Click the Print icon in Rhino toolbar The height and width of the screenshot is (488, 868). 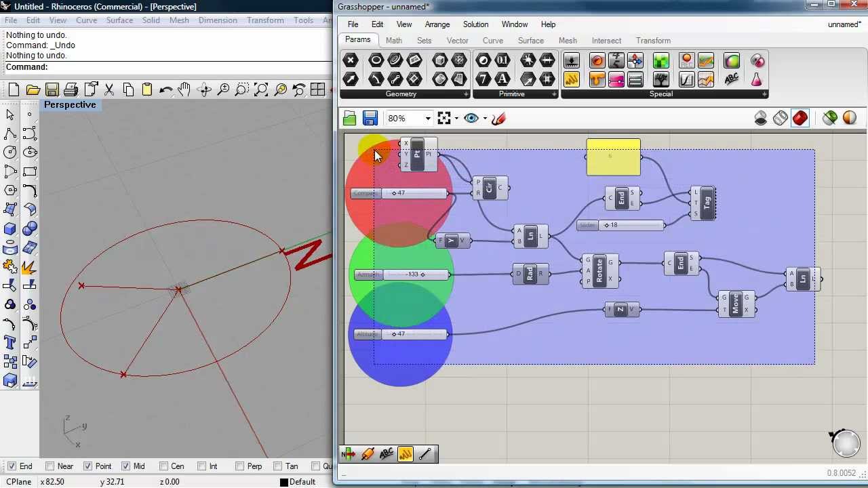click(71, 89)
